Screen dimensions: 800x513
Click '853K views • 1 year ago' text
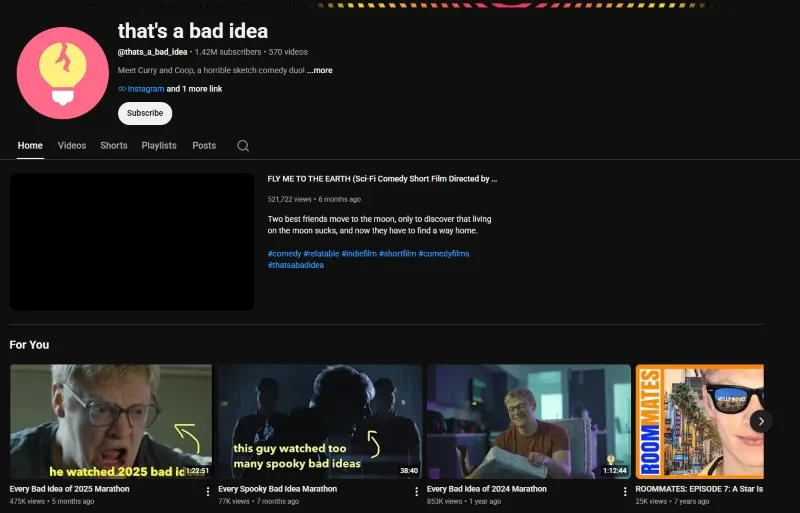pyautogui.click(x=464, y=501)
